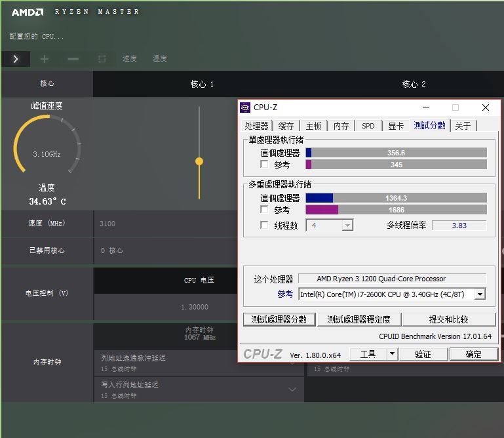
Task: Switch to the 关于 tab
Action: pos(463,126)
